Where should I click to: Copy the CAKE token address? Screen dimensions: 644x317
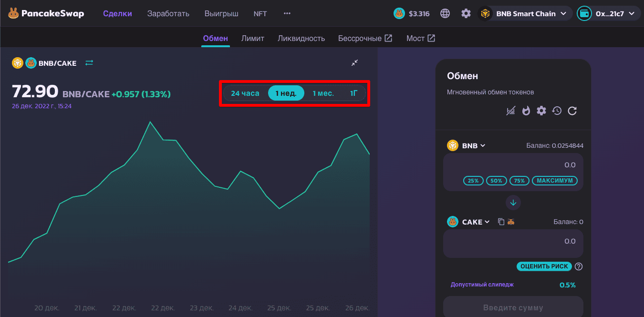pos(501,222)
